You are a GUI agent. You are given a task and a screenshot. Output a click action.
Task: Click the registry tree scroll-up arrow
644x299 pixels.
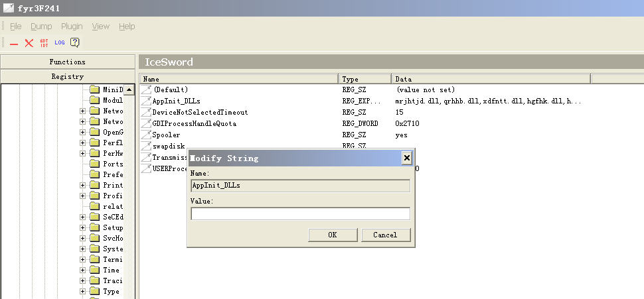(129, 90)
